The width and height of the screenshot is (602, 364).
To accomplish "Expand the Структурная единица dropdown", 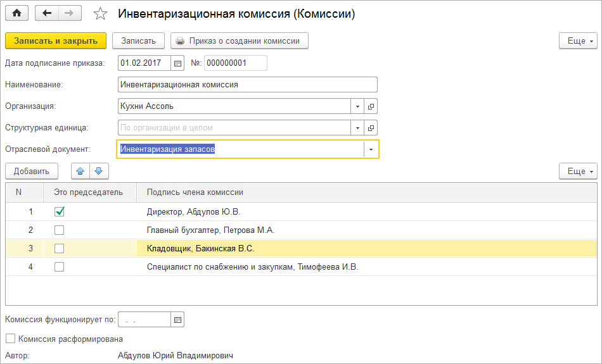I will [x=357, y=127].
